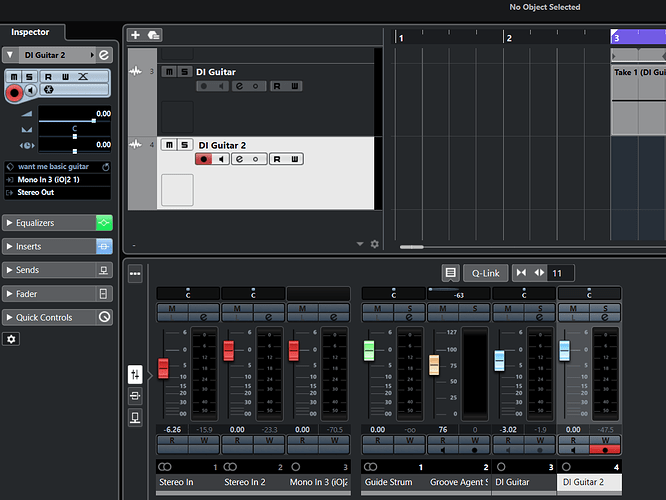Click the DI Guitar 2 waveform track icon

pos(135,144)
